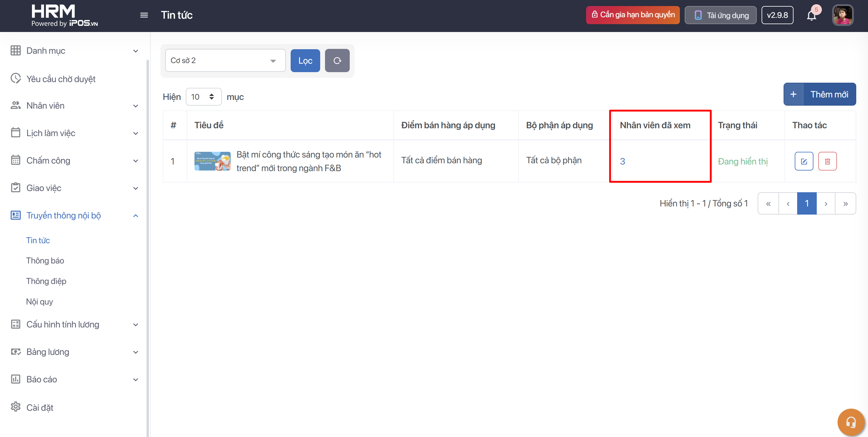Click the edit icon for the news row

click(804, 161)
